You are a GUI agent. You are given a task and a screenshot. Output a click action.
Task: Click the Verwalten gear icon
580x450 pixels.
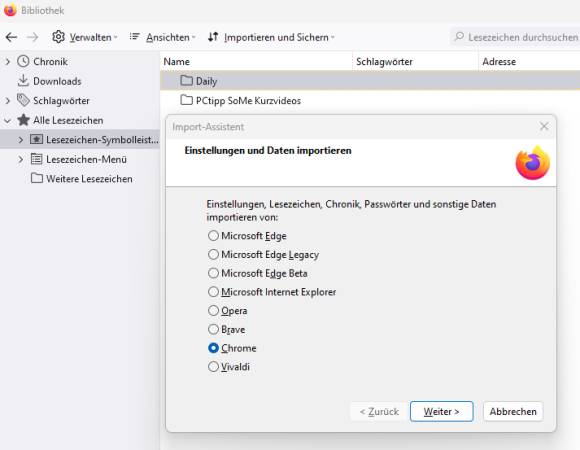[x=58, y=37]
